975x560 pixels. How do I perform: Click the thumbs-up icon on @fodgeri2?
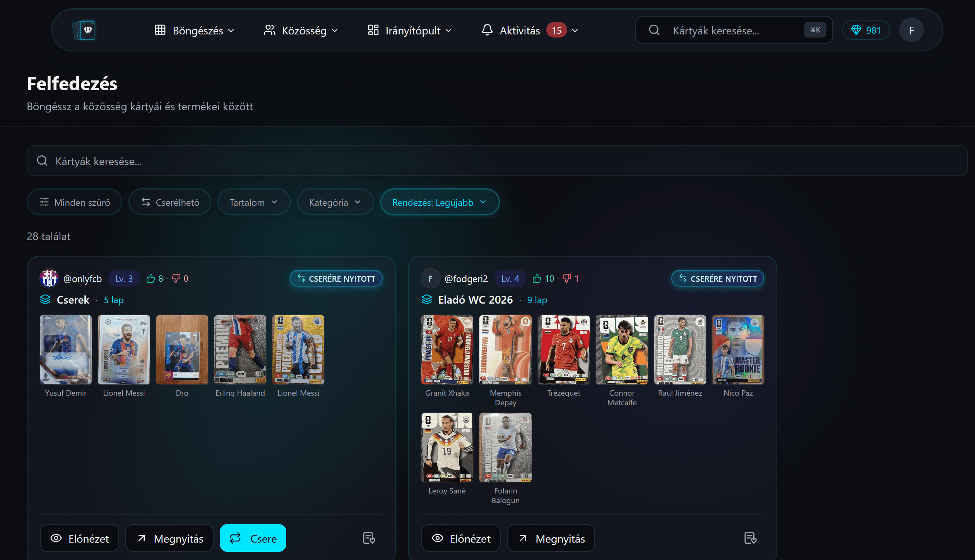[537, 278]
